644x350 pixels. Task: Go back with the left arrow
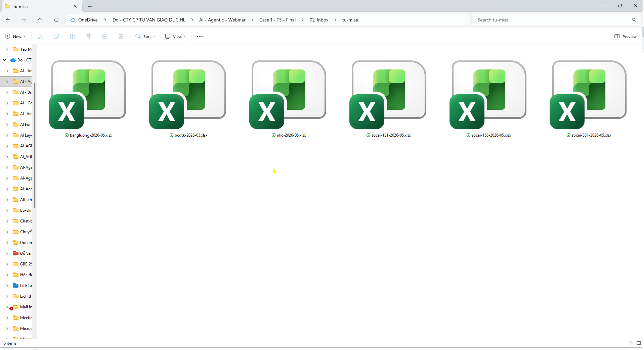[8, 20]
